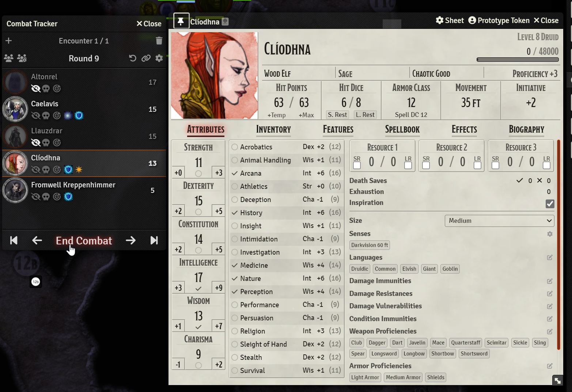Switch to the Features tab

(338, 129)
